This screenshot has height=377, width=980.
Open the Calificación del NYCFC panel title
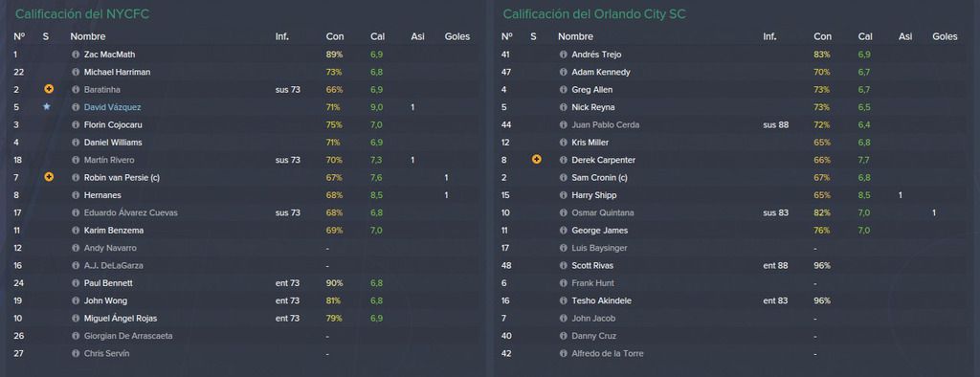pos(82,13)
